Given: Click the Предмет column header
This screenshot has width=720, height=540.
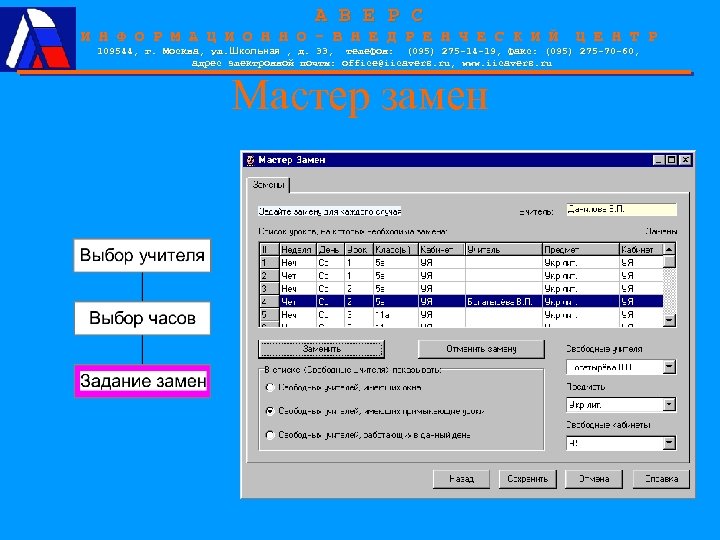Looking at the screenshot, I should pyautogui.click(x=580, y=249).
